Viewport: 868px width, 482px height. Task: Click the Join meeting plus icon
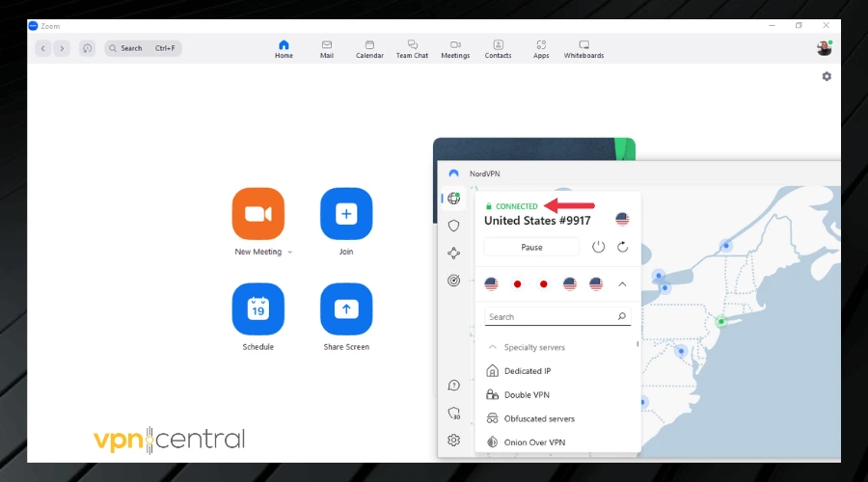pos(346,214)
